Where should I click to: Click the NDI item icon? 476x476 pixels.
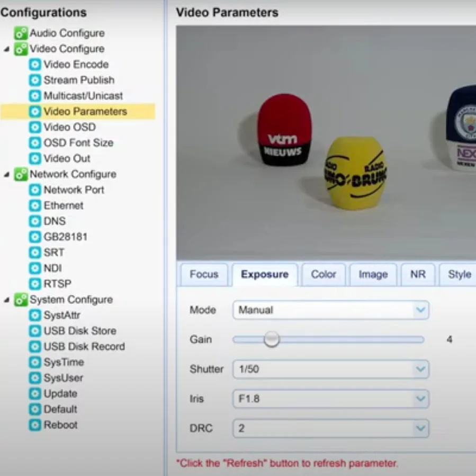click(x=35, y=268)
